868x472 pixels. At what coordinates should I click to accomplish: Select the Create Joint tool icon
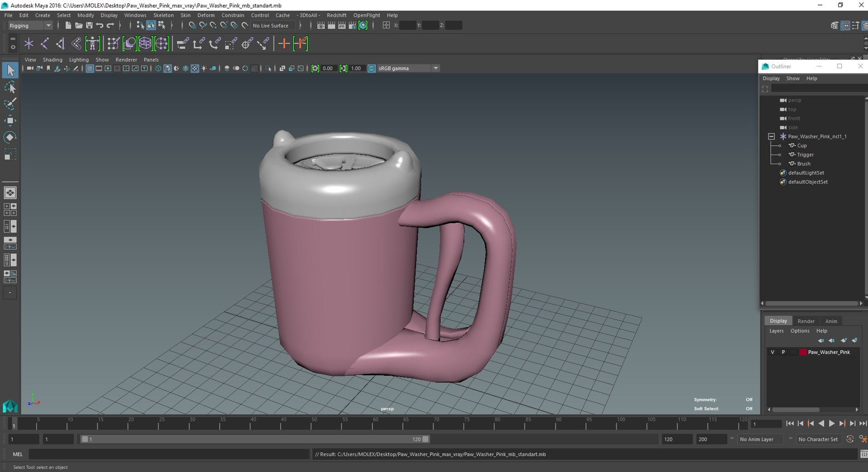point(45,44)
